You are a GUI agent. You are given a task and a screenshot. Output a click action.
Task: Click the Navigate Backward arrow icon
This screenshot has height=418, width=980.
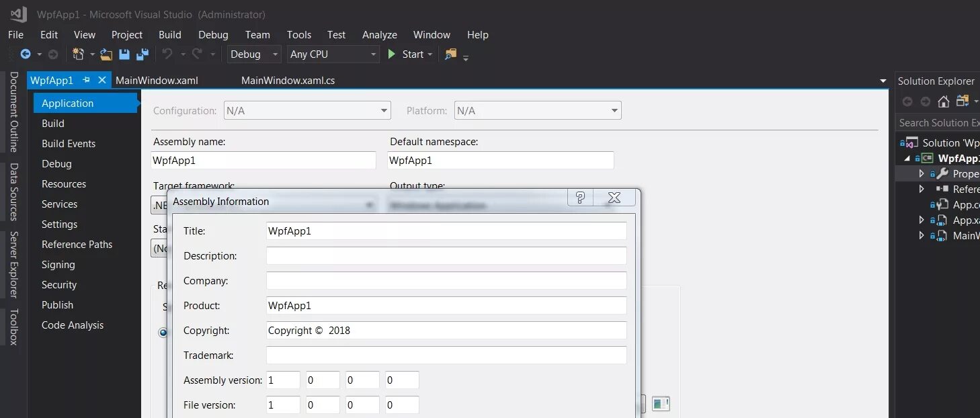tap(26, 54)
